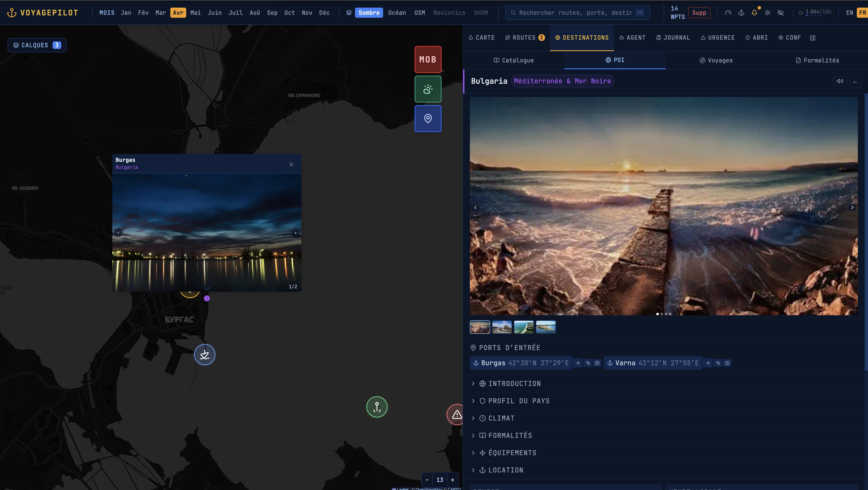Switch to the ROUTES tab
Viewport: 868px width, 490px height.
[x=525, y=38]
